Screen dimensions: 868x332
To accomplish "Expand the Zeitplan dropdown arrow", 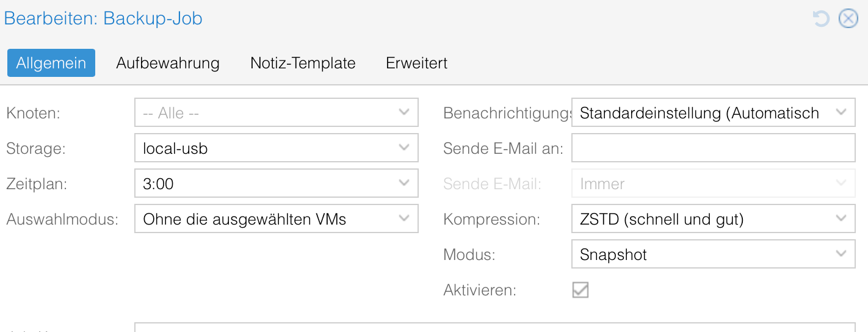I will point(403,183).
